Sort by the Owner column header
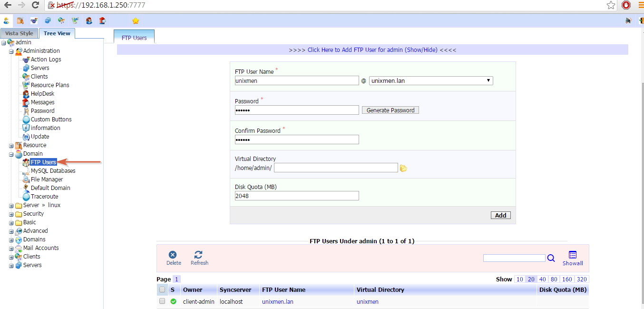 [x=193, y=289]
